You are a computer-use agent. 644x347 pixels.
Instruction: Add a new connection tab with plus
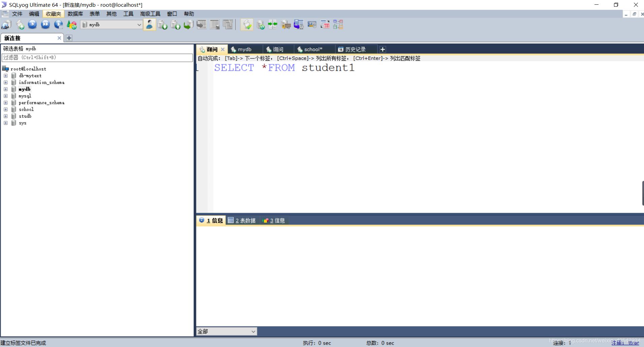coord(69,38)
